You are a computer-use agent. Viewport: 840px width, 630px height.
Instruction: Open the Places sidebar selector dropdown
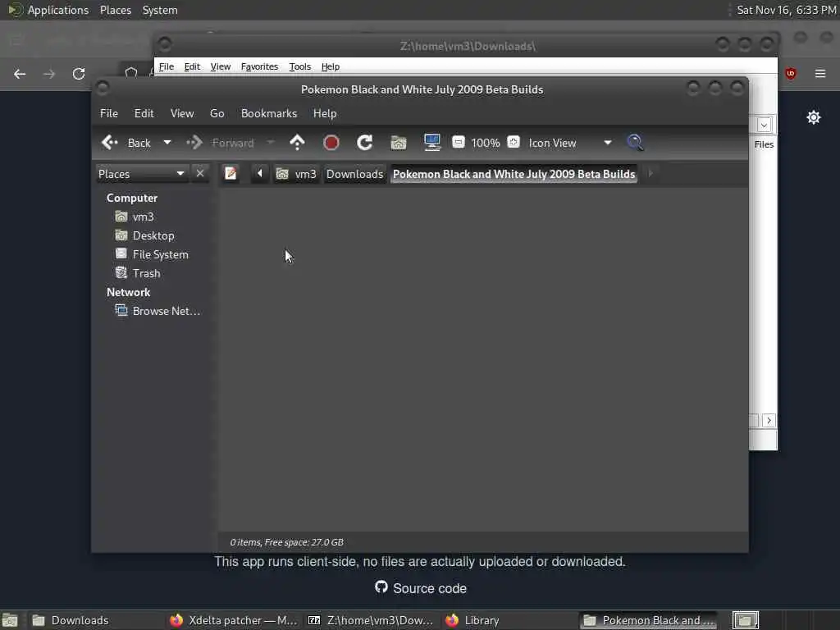click(x=141, y=174)
